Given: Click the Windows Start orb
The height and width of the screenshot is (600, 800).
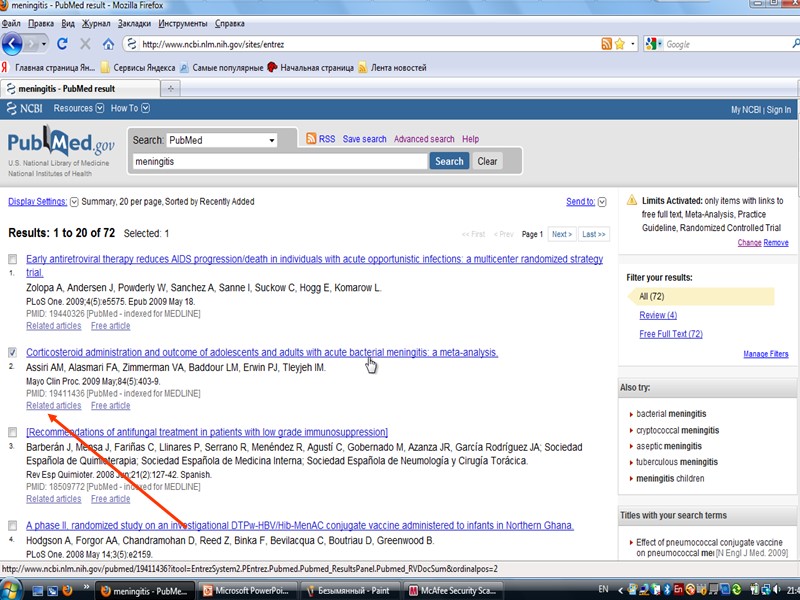Looking at the screenshot, I should coord(9,590).
